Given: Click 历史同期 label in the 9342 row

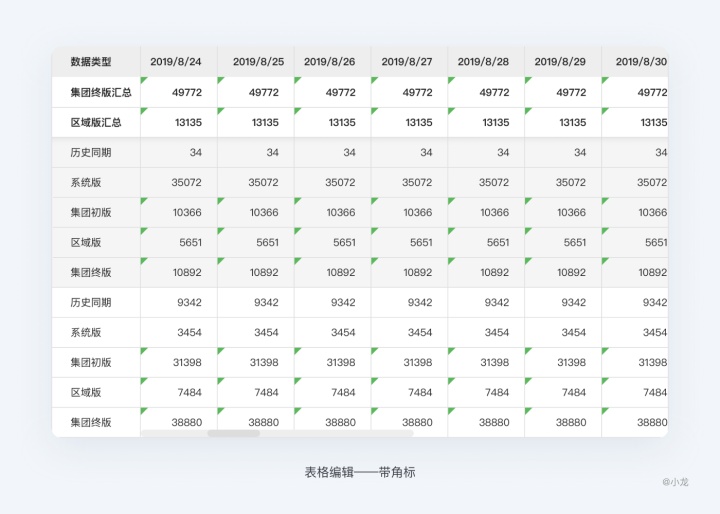Looking at the screenshot, I should (91, 302).
